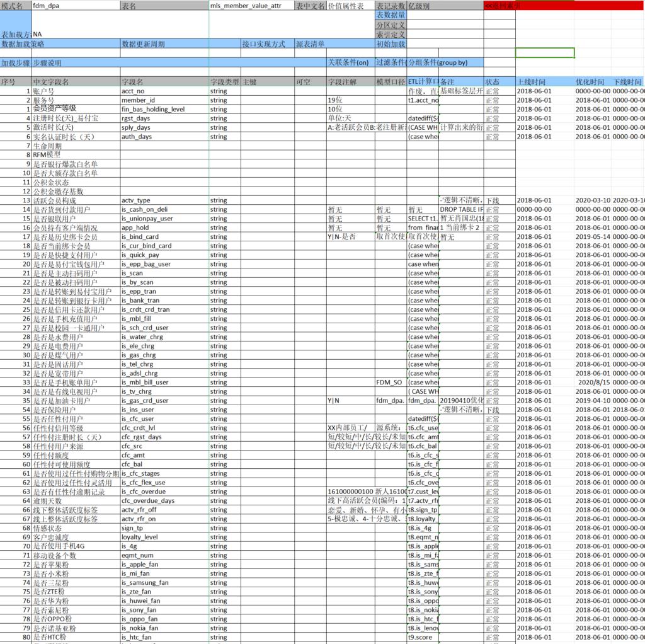Click the 表中文名 label cell

(x=311, y=6)
